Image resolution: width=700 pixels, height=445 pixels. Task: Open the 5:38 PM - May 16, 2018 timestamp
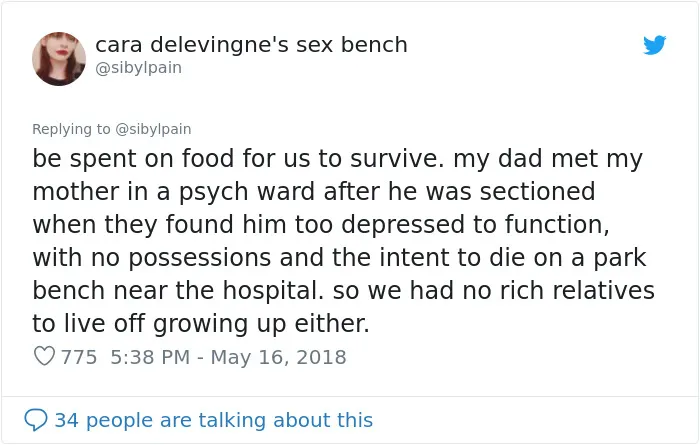(228, 357)
